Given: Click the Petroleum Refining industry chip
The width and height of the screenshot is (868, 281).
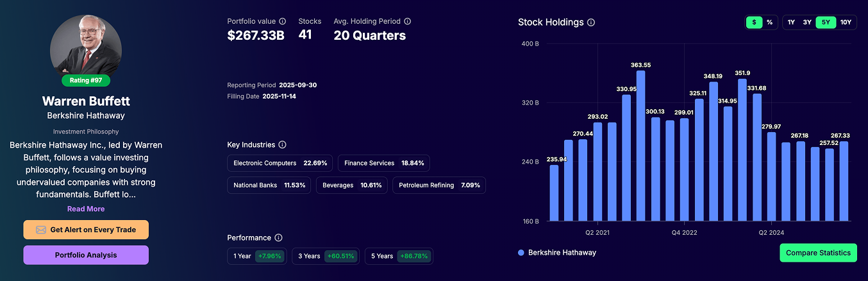Looking at the screenshot, I should coord(439,185).
